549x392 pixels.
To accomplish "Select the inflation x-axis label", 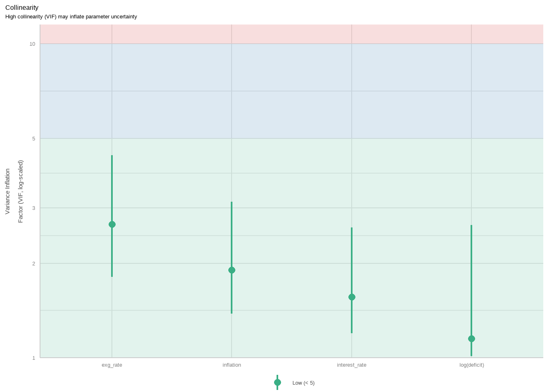I will pyautogui.click(x=232, y=365).
